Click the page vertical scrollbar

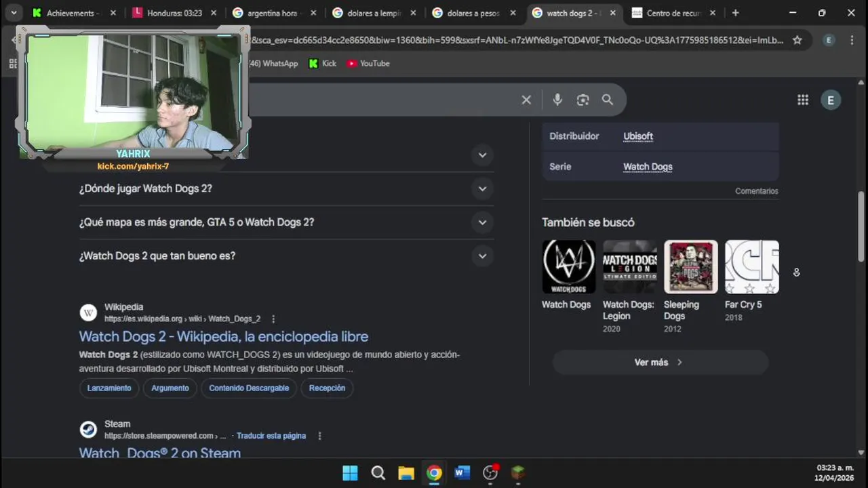tap(862, 228)
